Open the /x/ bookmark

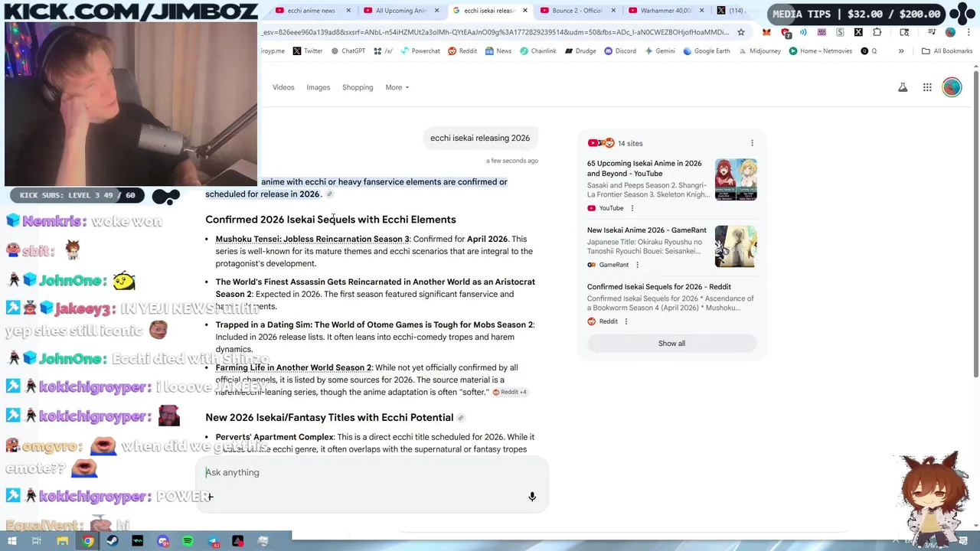384,51
